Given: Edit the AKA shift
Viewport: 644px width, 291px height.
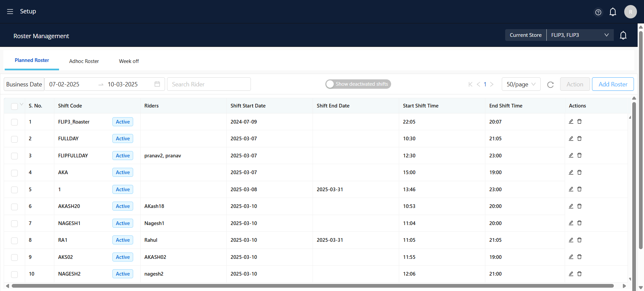Looking at the screenshot, I should 571,172.
